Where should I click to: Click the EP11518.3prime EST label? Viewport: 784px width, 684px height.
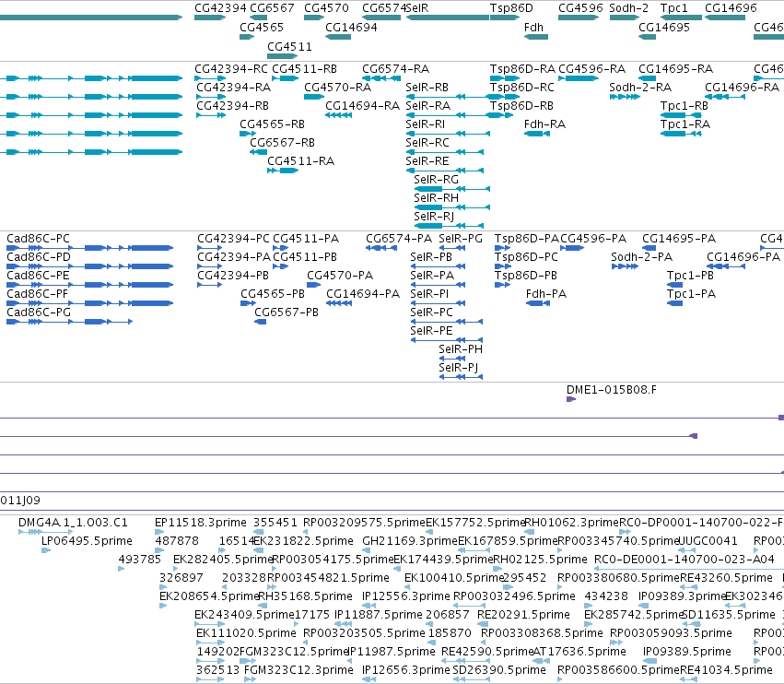pos(201,523)
